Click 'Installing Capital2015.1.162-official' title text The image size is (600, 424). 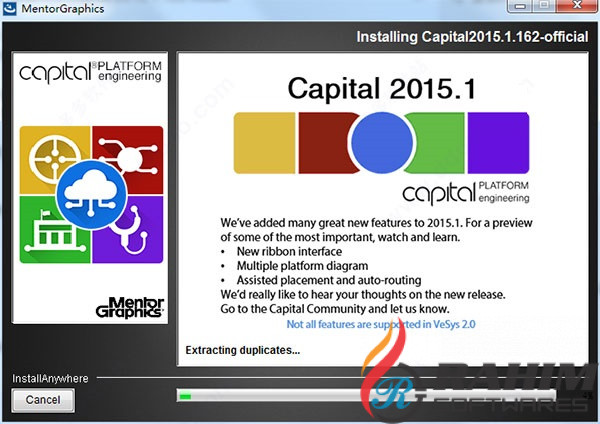coord(472,37)
